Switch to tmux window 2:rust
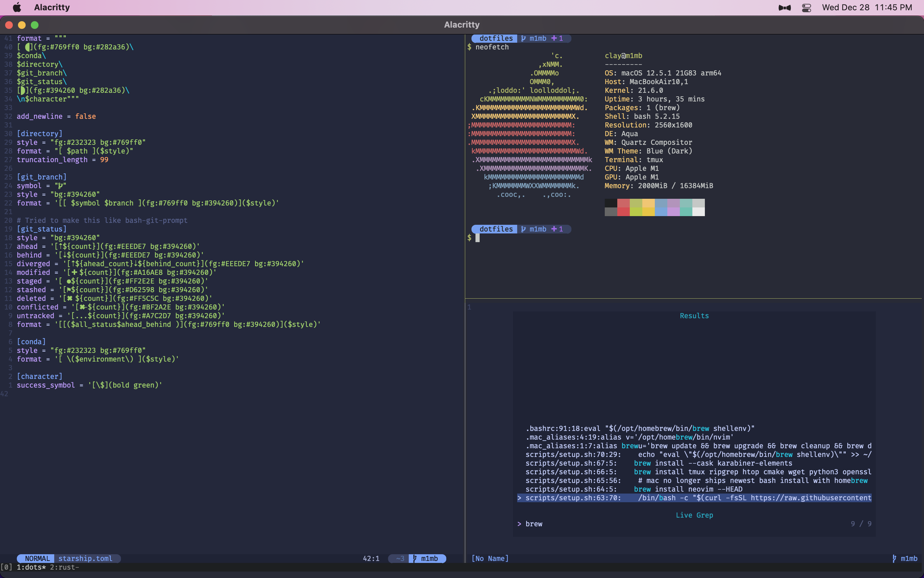The image size is (924, 578). [x=64, y=567]
